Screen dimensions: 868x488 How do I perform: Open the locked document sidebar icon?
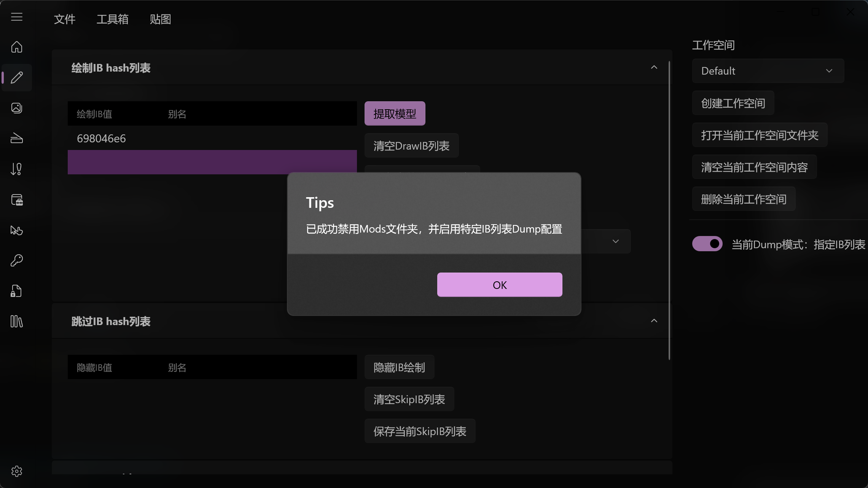[16, 291]
